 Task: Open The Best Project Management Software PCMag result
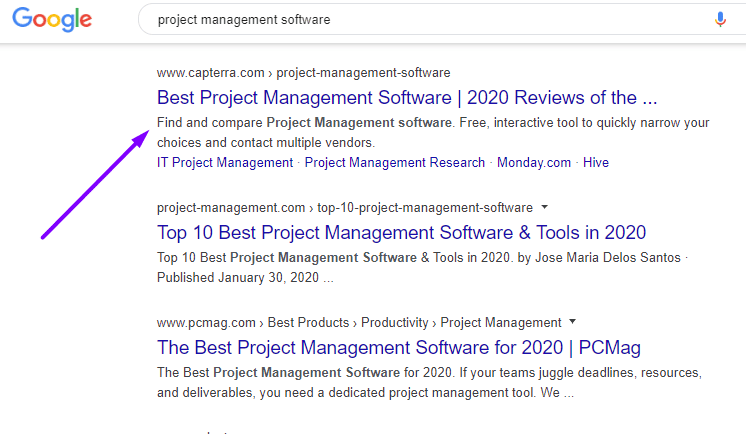point(399,347)
